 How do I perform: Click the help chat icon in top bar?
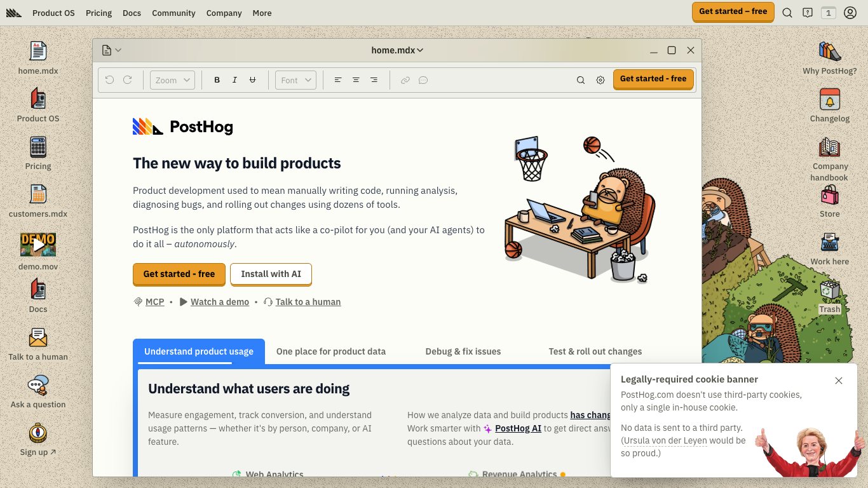808,13
